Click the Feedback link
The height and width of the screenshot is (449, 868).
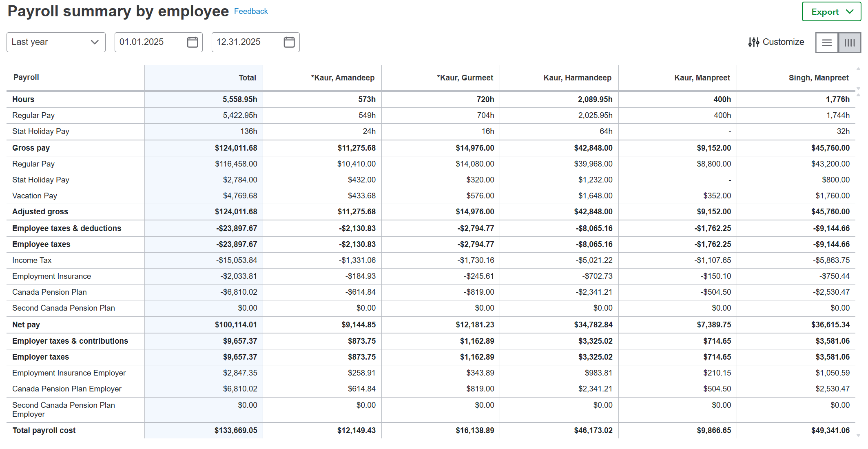tap(251, 11)
